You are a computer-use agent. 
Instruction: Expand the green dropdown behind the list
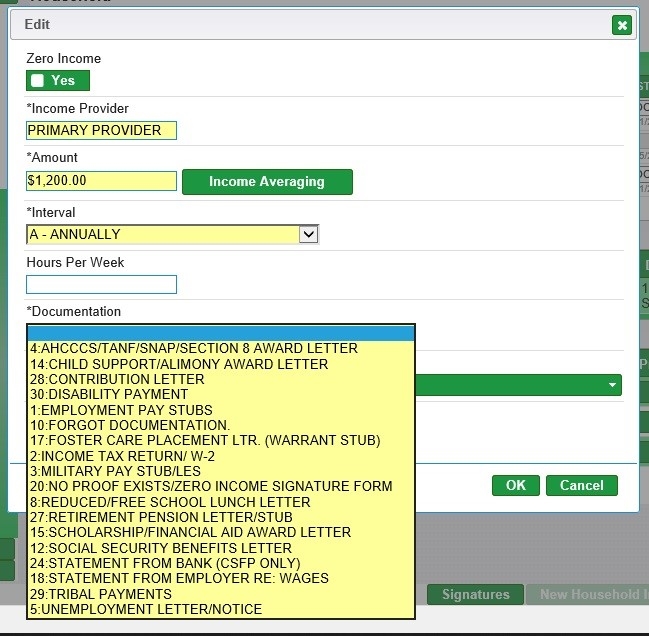point(611,385)
